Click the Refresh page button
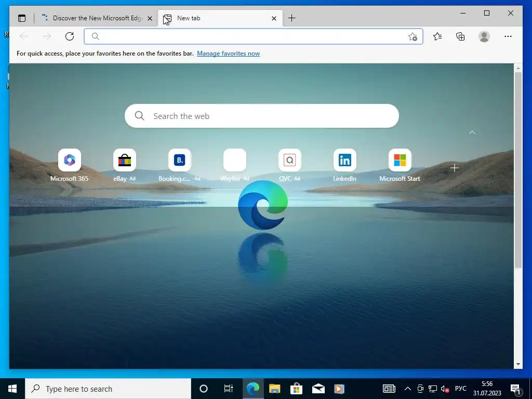This screenshot has width=532, height=399. (70, 36)
